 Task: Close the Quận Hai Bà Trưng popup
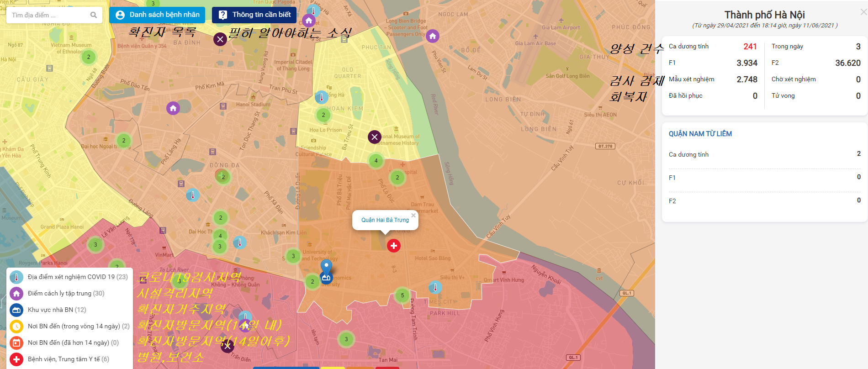413,215
